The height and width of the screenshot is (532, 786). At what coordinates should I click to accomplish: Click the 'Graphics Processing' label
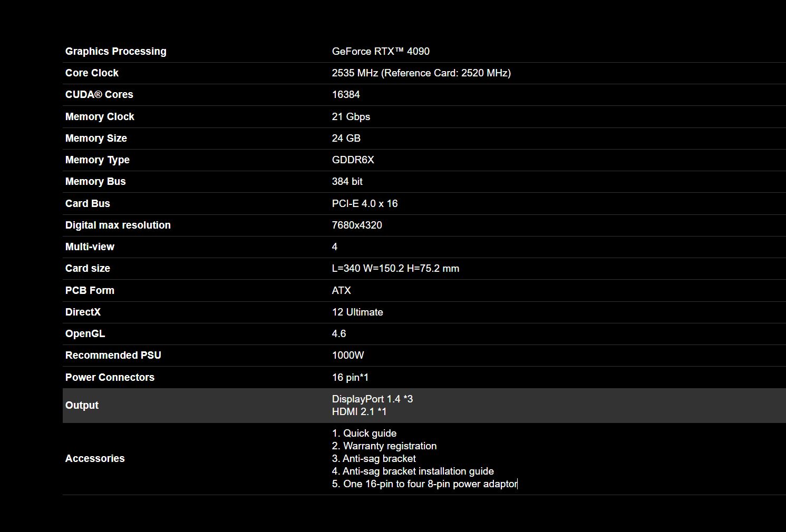pos(115,51)
